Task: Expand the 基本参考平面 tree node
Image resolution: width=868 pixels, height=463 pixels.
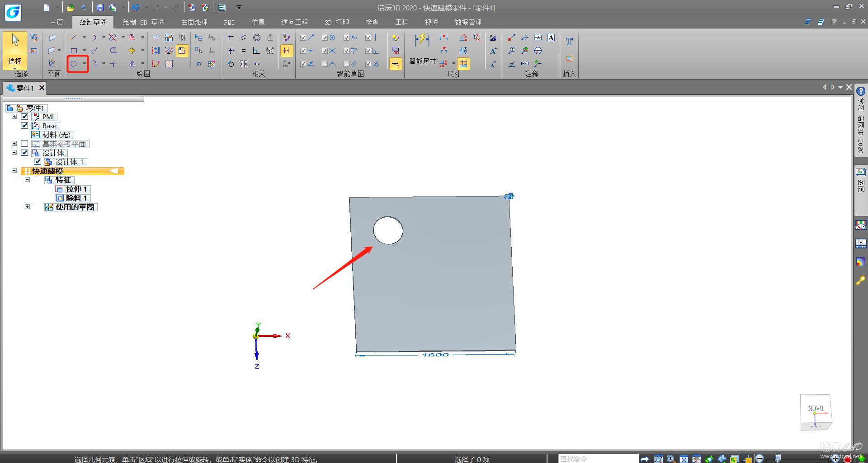Action: coord(14,144)
